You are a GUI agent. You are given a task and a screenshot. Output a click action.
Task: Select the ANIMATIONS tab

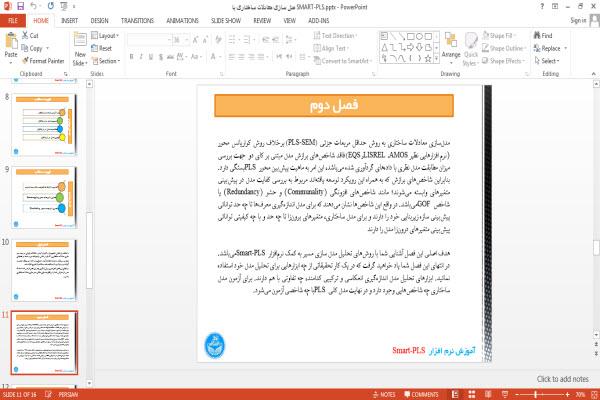[x=182, y=20]
